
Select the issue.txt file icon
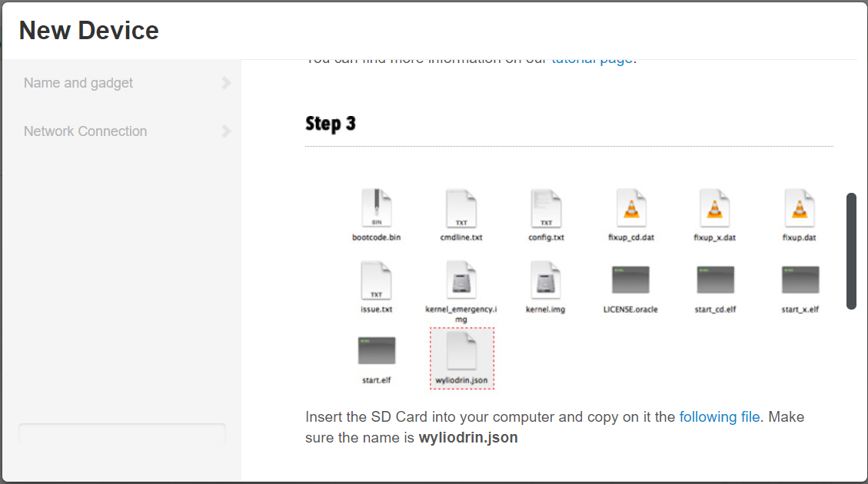(376, 280)
